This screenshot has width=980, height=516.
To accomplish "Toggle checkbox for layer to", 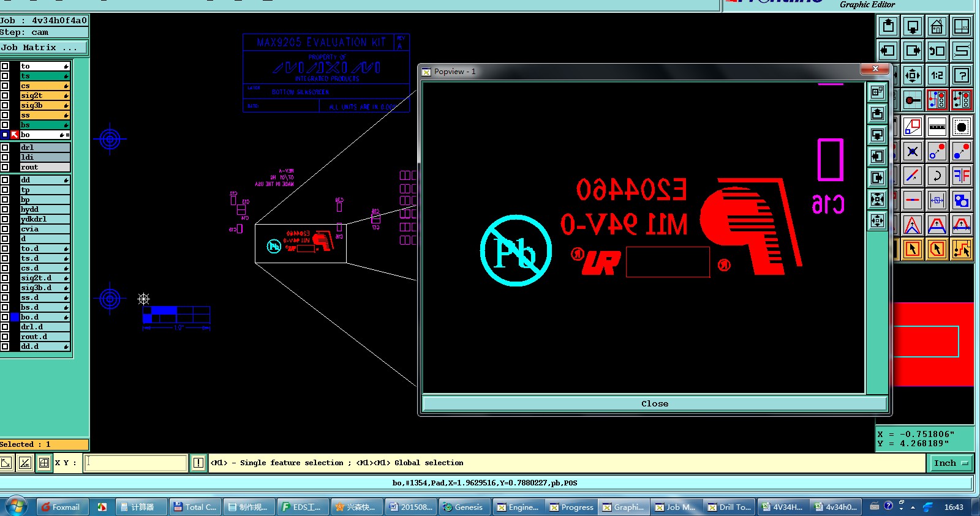I will [5, 66].
